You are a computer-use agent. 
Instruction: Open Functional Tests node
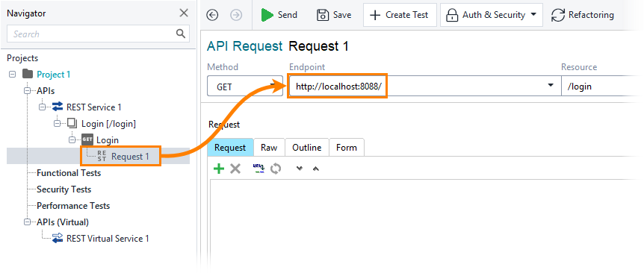click(x=69, y=172)
